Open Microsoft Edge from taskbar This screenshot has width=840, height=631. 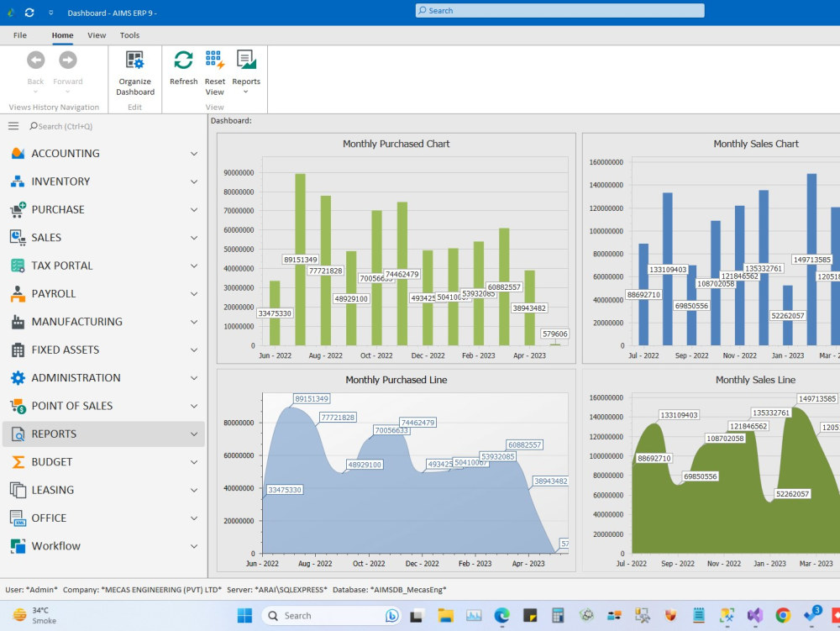point(501,616)
